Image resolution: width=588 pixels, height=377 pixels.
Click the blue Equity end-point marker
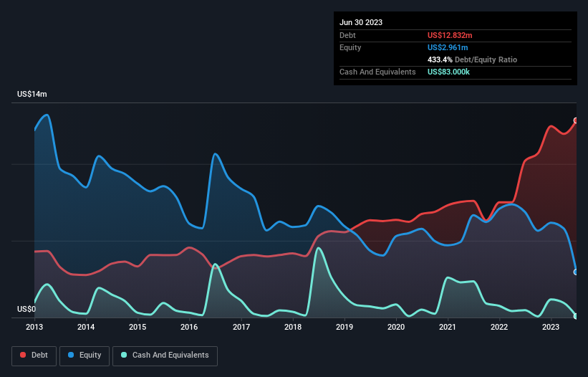(576, 272)
